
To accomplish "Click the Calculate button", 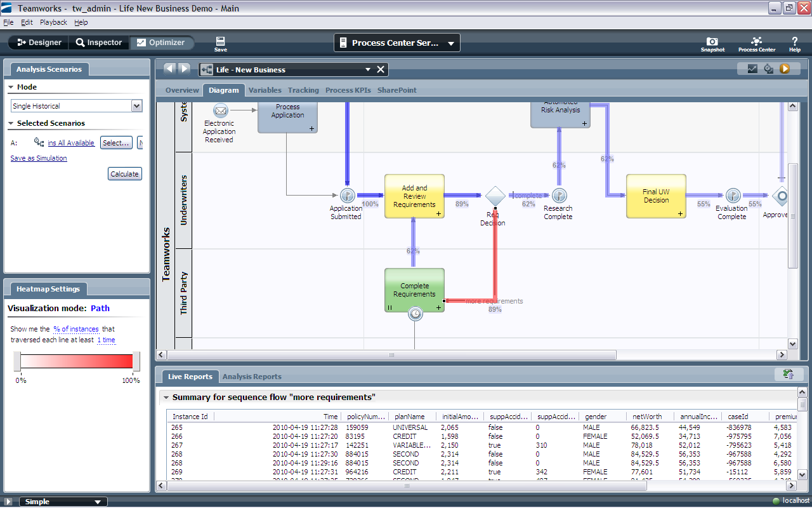I will tap(125, 174).
